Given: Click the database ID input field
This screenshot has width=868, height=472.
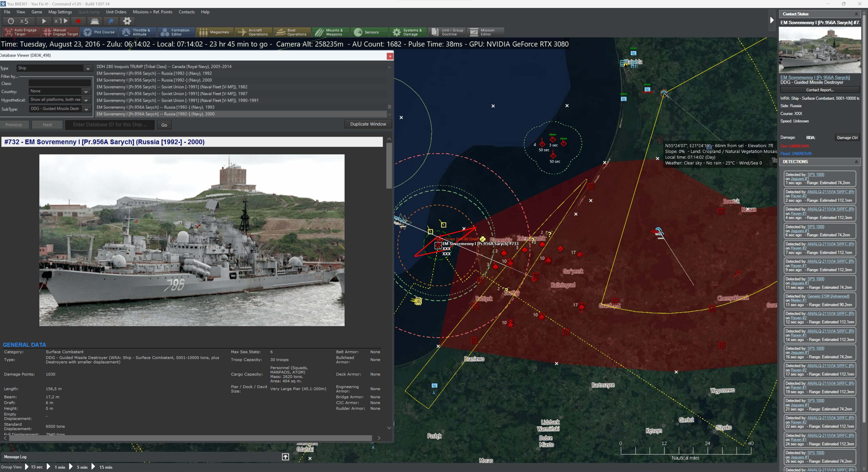Looking at the screenshot, I should 109,125.
